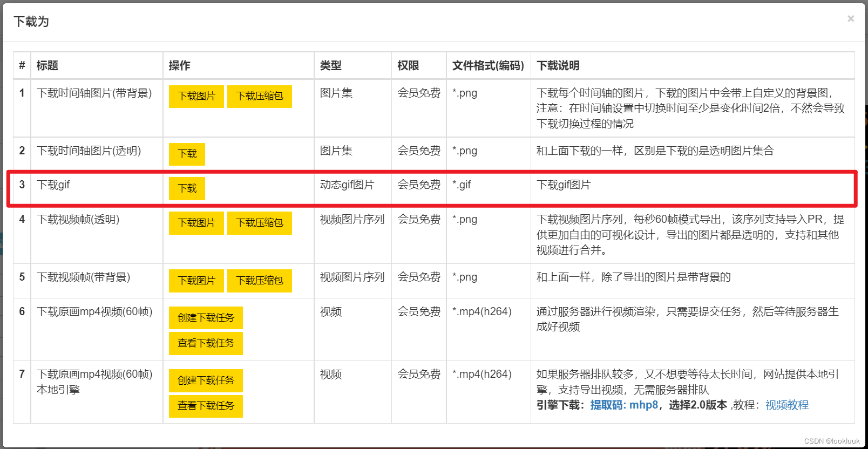Click 视频图片序列 type in row 4
868x449 pixels.
352,219
